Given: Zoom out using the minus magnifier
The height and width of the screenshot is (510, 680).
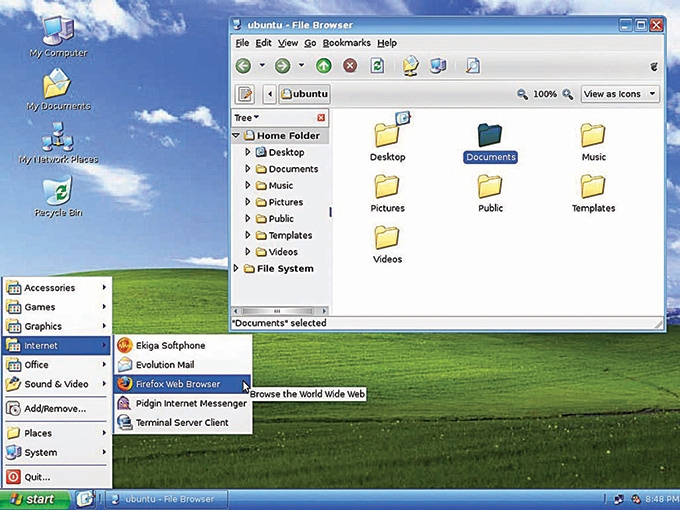Looking at the screenshot, I should (523, 94).
